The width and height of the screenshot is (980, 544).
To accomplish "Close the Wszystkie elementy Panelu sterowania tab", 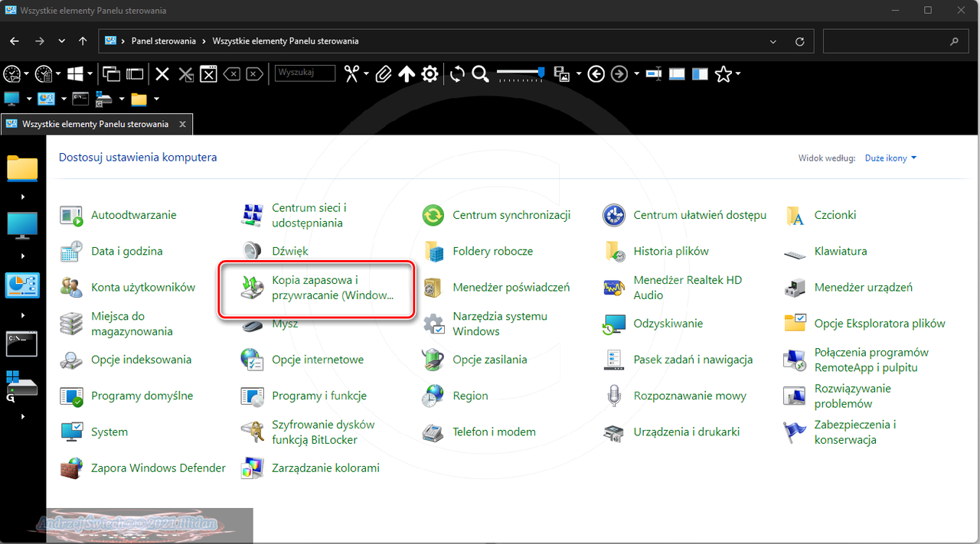I will [182, 124].
